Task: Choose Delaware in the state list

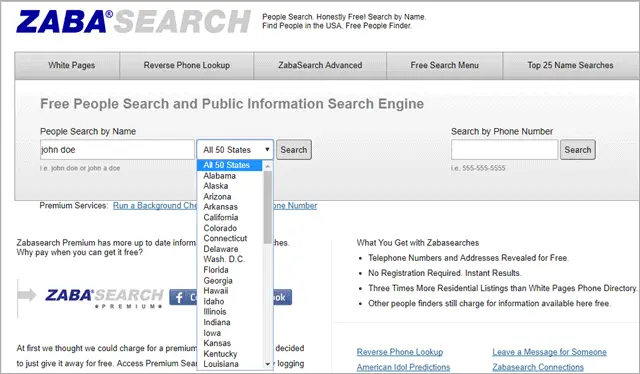Action: 230,249
